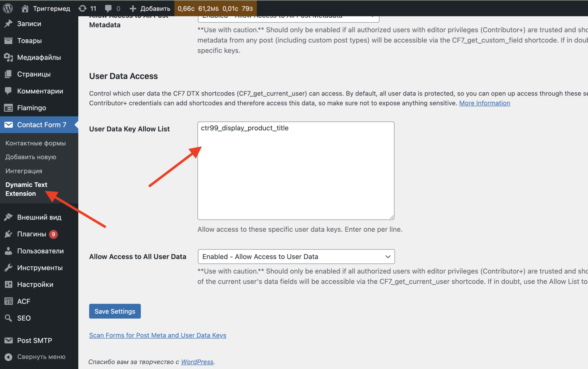Click the SEO magnifier icon
This screenshot has width=588, height=369.
click(8, 318)
